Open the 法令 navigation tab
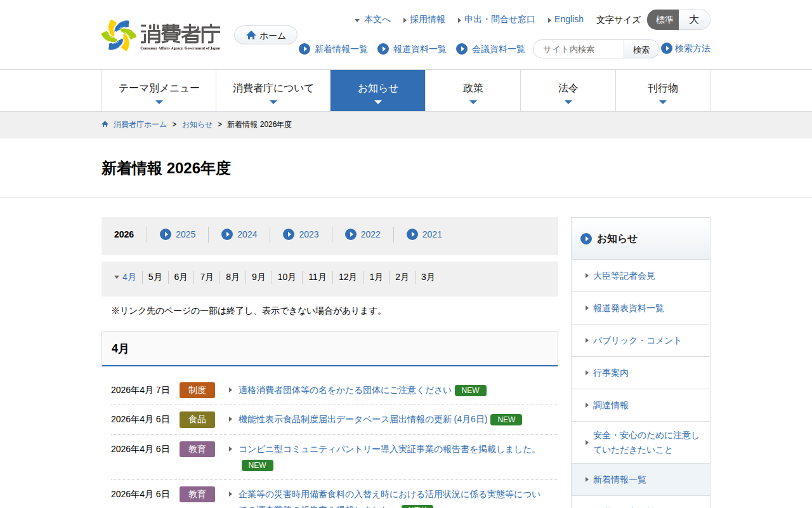The image size is (812, 508). point(568,90)
